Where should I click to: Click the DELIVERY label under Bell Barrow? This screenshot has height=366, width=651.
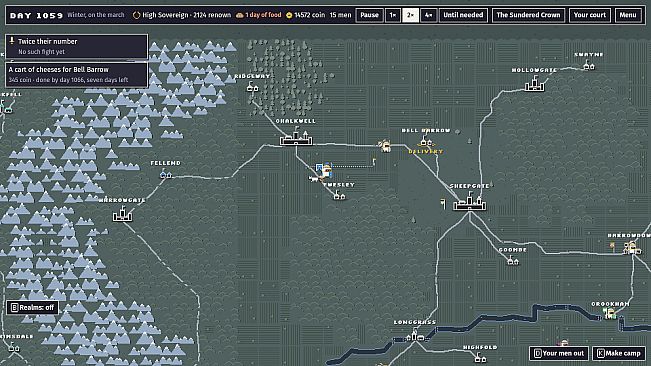(x=426, y=151)
